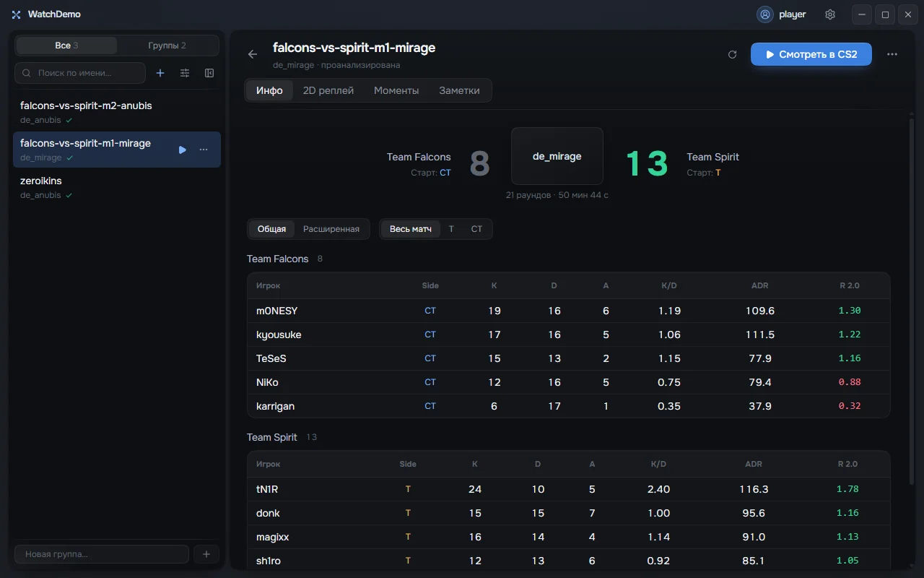Open the more options menu for the mirage demo
Image resolution: width=924 pixels, height=578 pixels.
[x=204, y=150]
